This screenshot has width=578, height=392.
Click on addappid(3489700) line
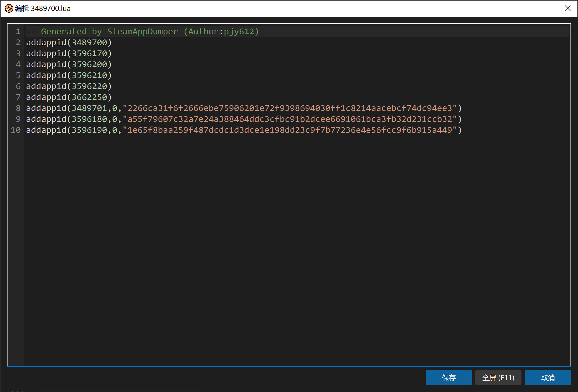click(x=69, y=42)
